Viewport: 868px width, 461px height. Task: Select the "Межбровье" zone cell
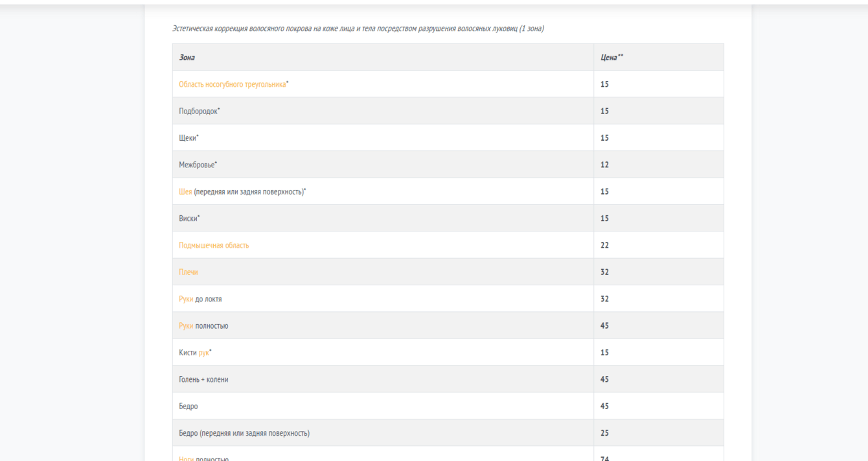[x=196, y=165]
